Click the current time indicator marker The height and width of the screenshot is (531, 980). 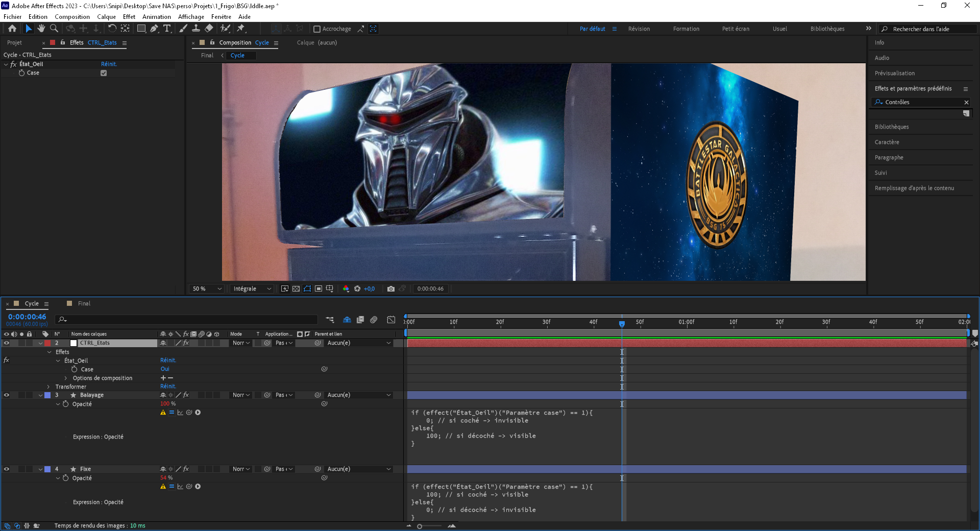622,324
